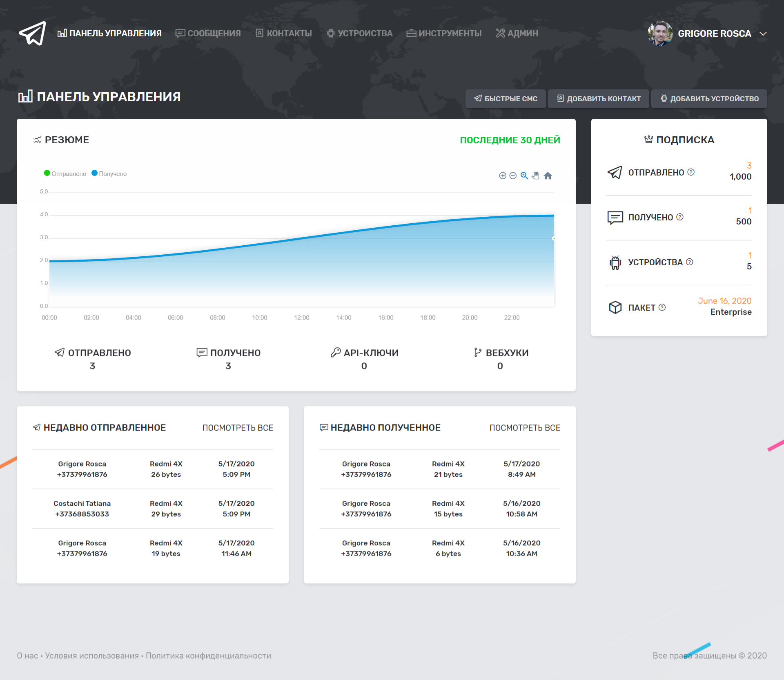Toggle Получено series in chart legend
This screenshot has height=680, width=784.
coord(109,174)
